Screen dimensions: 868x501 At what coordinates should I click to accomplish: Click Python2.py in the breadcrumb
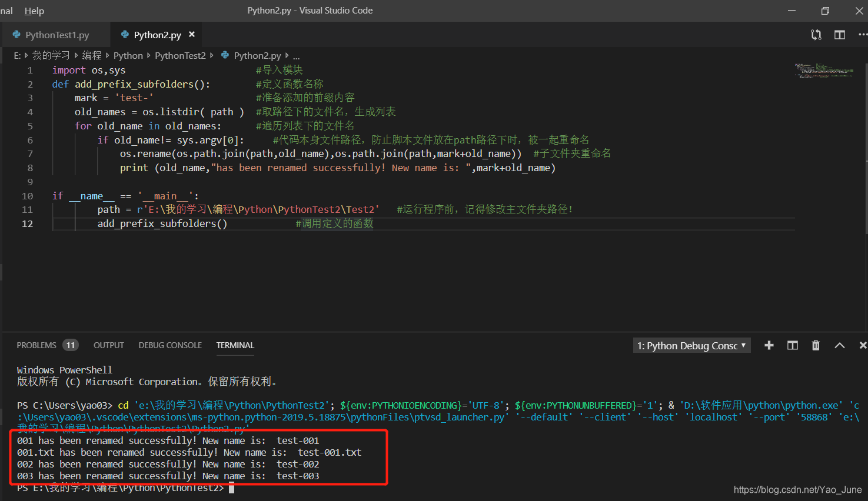tap(257, 55)
